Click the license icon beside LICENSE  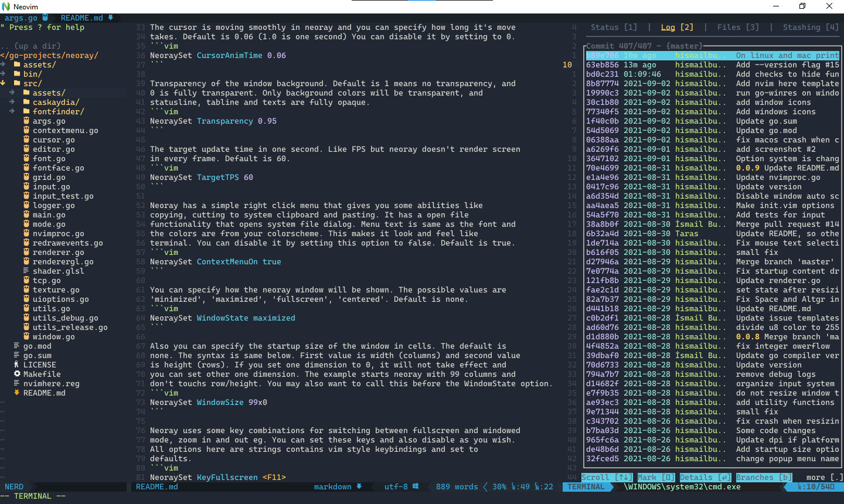pyautogui.click(x=17, y=365)
